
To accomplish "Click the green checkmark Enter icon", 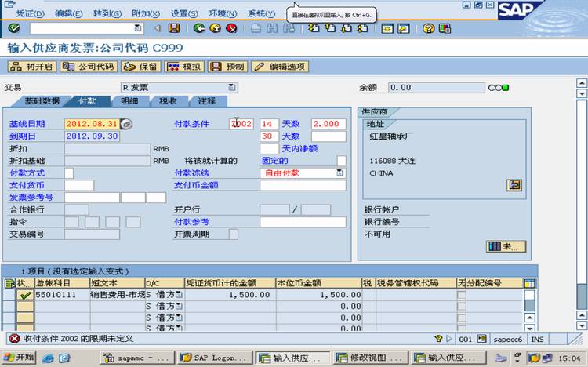I will click(14, 28).
